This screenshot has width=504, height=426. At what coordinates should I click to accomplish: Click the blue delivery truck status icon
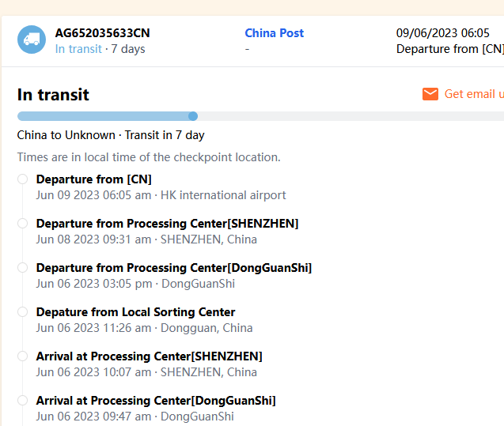tap(32, 40)
